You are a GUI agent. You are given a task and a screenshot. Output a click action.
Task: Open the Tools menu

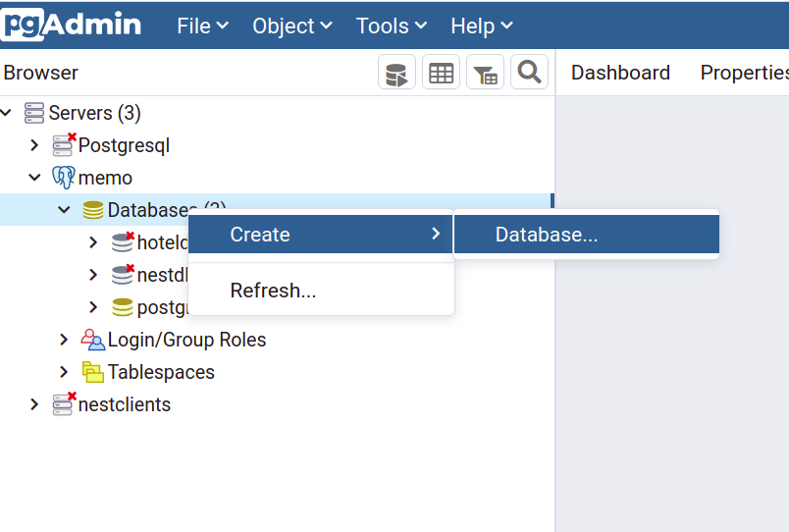point(392,26)
